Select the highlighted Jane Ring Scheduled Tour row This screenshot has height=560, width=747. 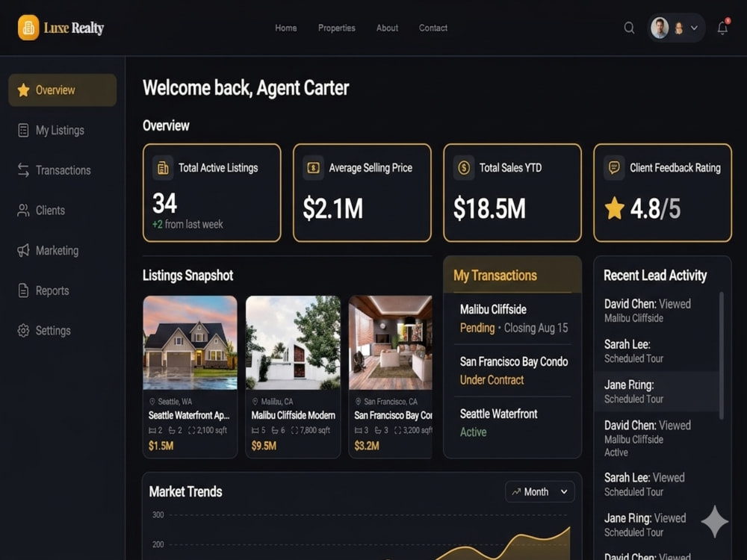[657, 391]
